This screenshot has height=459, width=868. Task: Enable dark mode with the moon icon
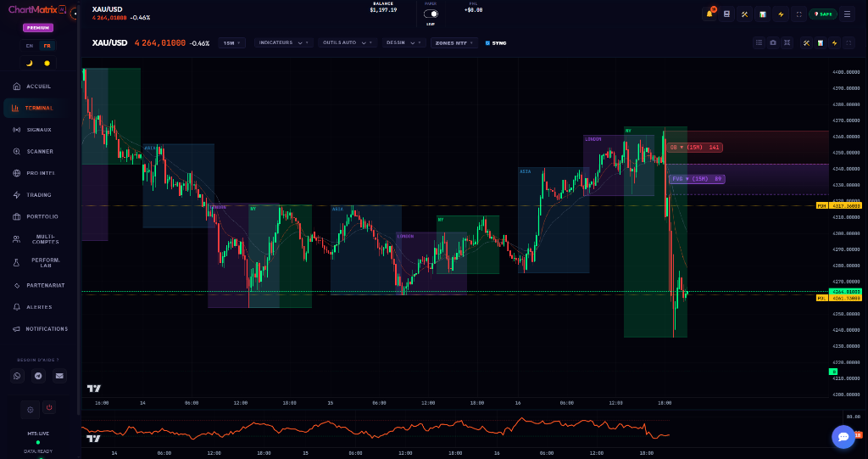click(30, 63)
